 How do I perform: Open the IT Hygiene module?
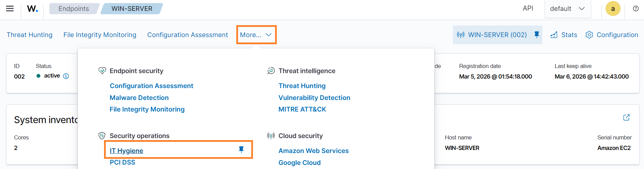[x=126, y=151]
